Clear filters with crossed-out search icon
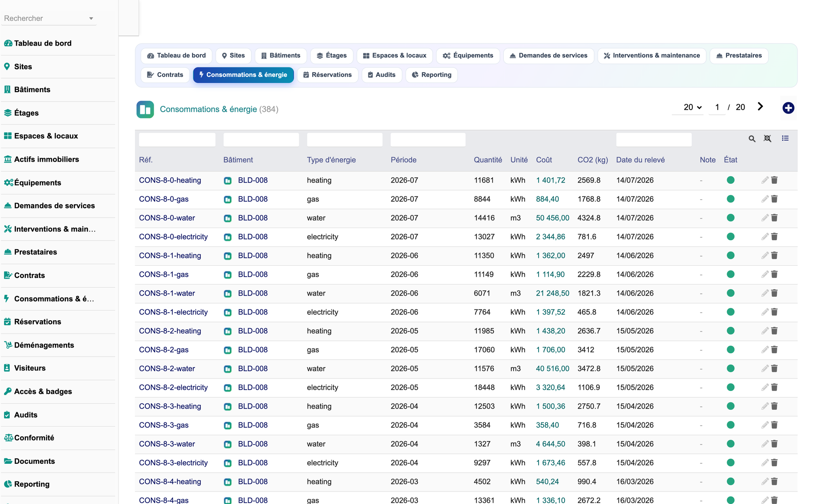This screenshot has height=504, width=815. [767, 139]
